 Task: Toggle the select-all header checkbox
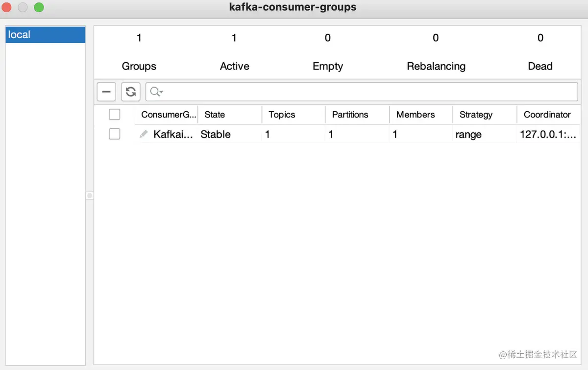[114, 115]
